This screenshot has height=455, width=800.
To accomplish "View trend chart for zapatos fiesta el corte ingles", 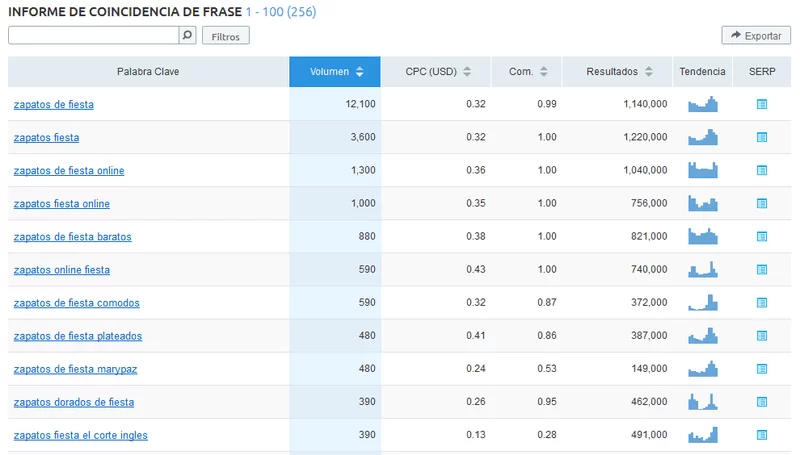I will (703, 435).
